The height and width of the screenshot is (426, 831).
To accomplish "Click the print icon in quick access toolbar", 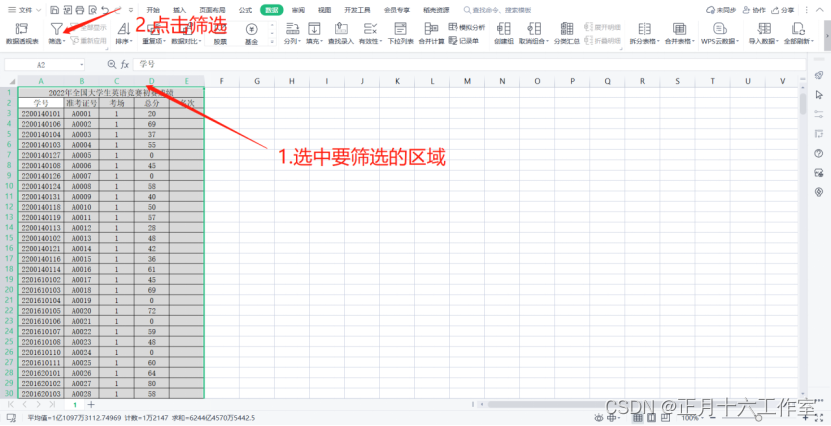I will [x=80, y=10].
